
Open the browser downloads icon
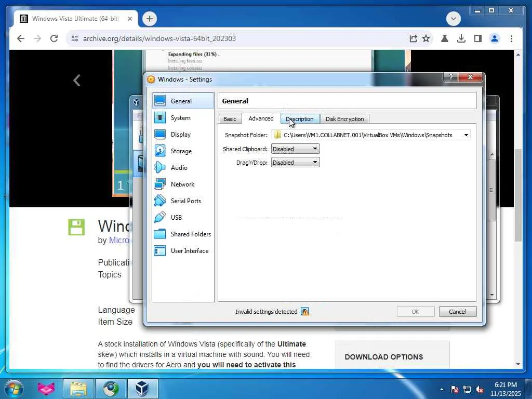point(461,38)
